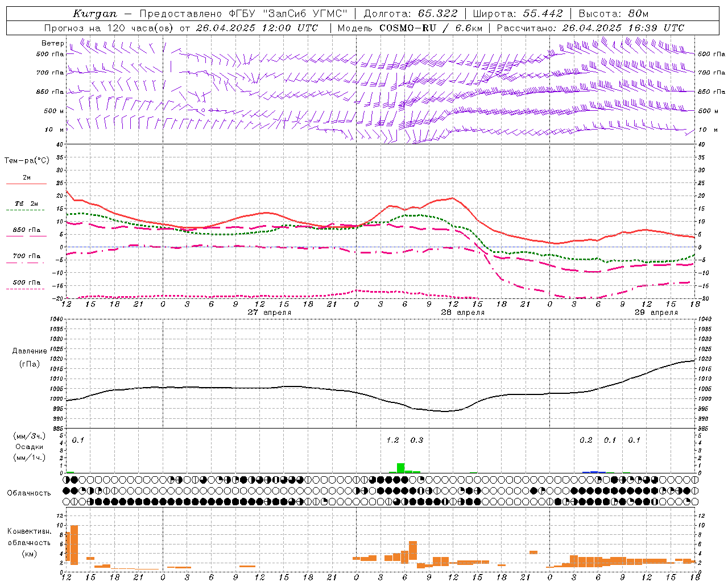Click 'Рассчитано: 26.04.2025 16:39 UTC' timestamp
This screenshot has height=582, width=728.
point(590,28)
